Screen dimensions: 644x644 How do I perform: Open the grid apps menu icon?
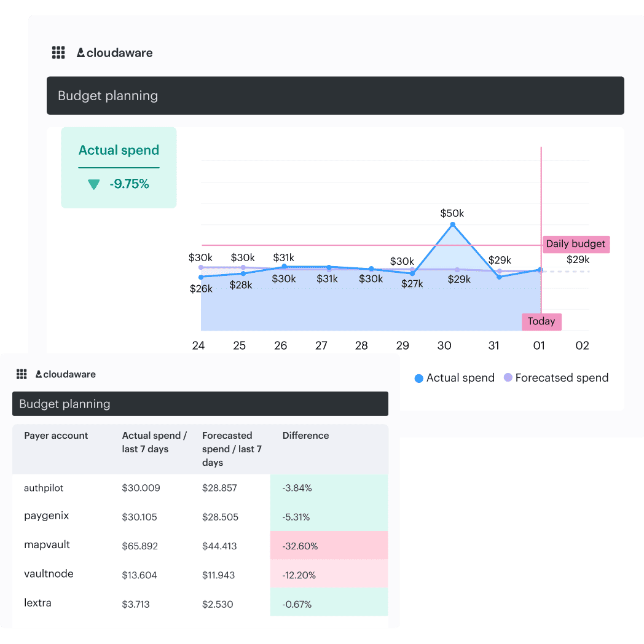click(x=58, y=52)
